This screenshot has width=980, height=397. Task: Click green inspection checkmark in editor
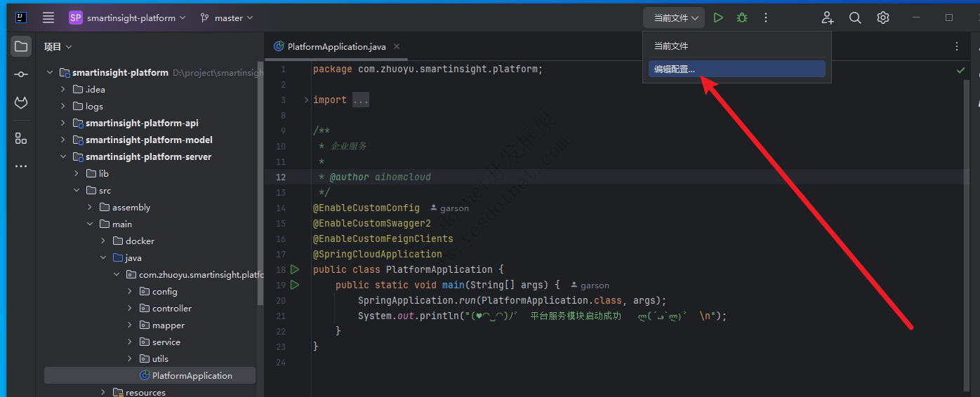point(960,69)
